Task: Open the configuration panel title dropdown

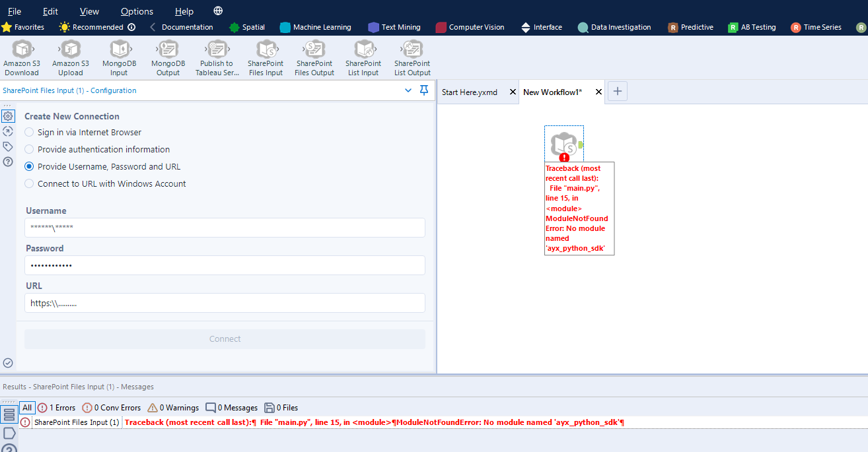Action: click(408, 90)
